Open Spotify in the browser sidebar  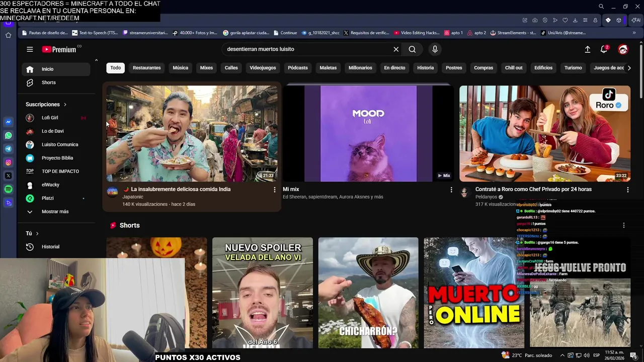pos(9,189)
